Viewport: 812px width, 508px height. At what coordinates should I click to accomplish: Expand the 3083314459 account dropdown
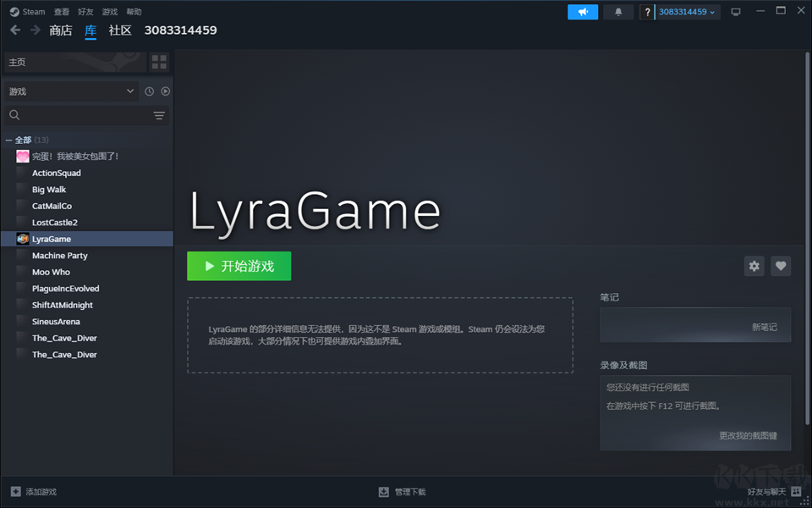687,12
